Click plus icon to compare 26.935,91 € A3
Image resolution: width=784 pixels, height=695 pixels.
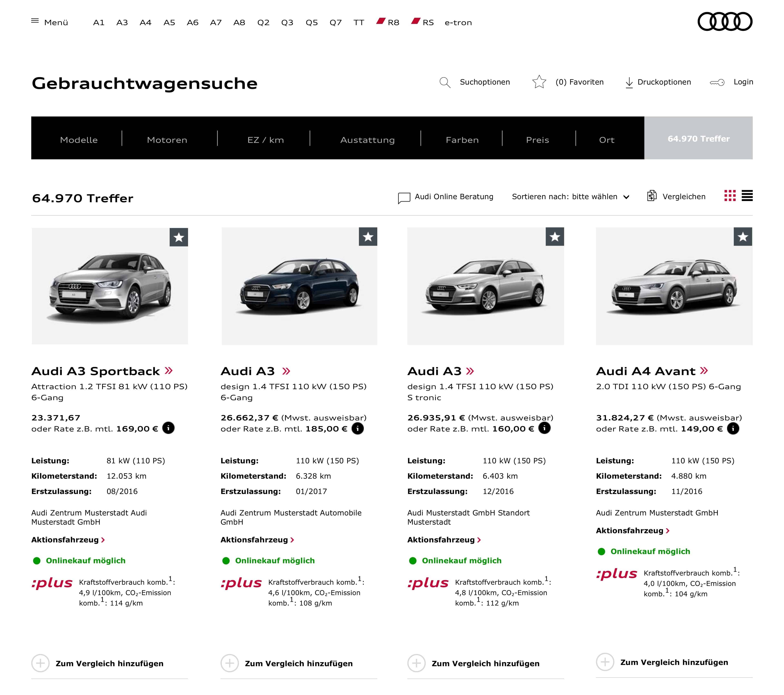click(x=416, y=663)
